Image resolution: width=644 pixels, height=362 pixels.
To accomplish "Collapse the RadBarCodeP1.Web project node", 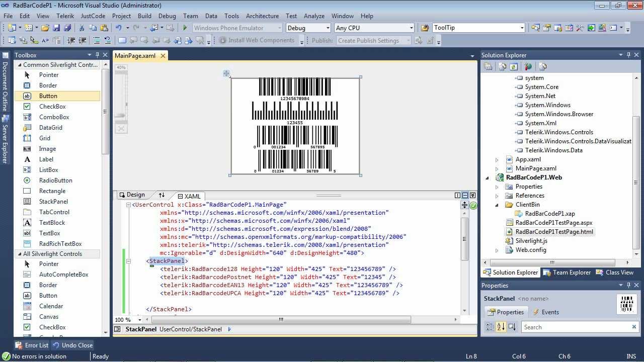I will pos(487,177).
